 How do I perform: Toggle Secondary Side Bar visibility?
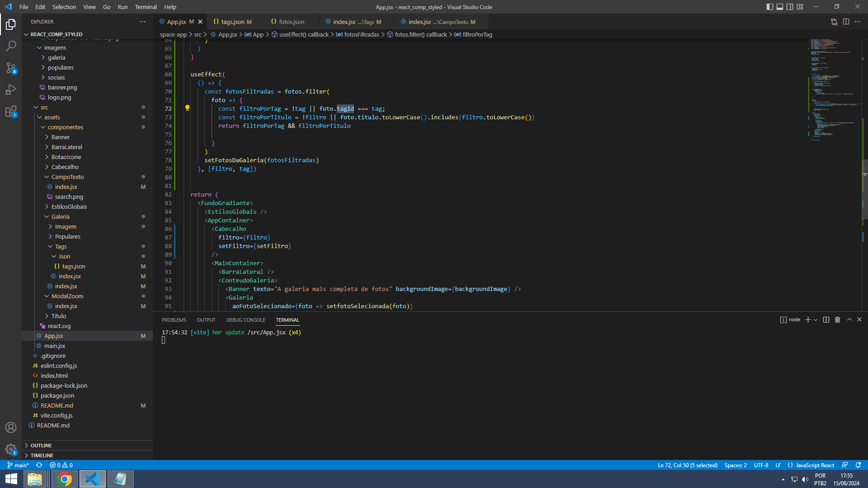[x=790, y=7]
